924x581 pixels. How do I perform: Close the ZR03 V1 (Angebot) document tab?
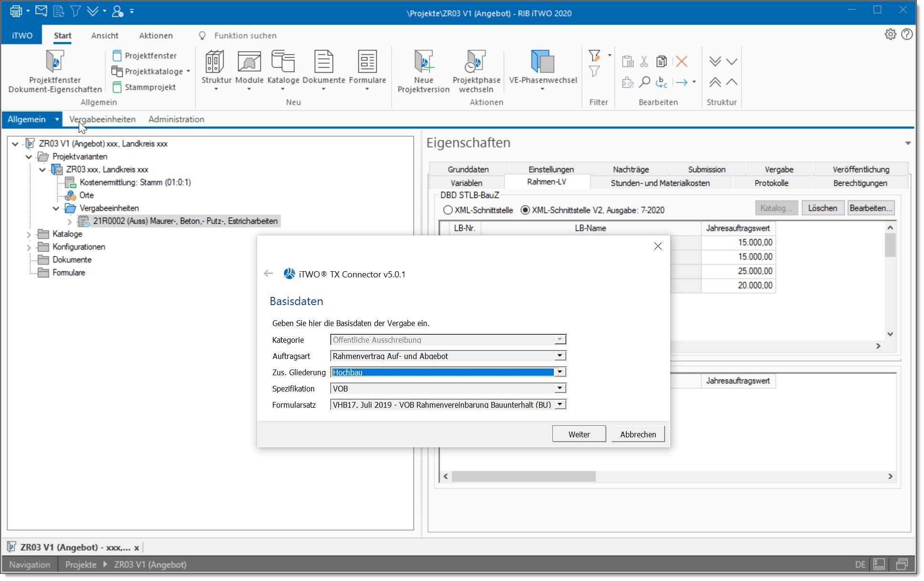click(x=136, y=548)
